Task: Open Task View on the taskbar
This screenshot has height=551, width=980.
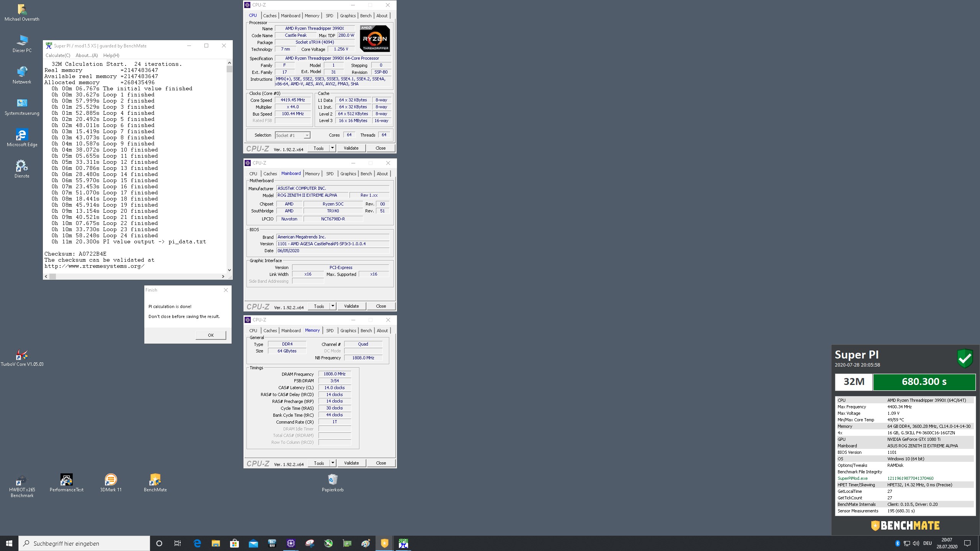Action: 178,543
